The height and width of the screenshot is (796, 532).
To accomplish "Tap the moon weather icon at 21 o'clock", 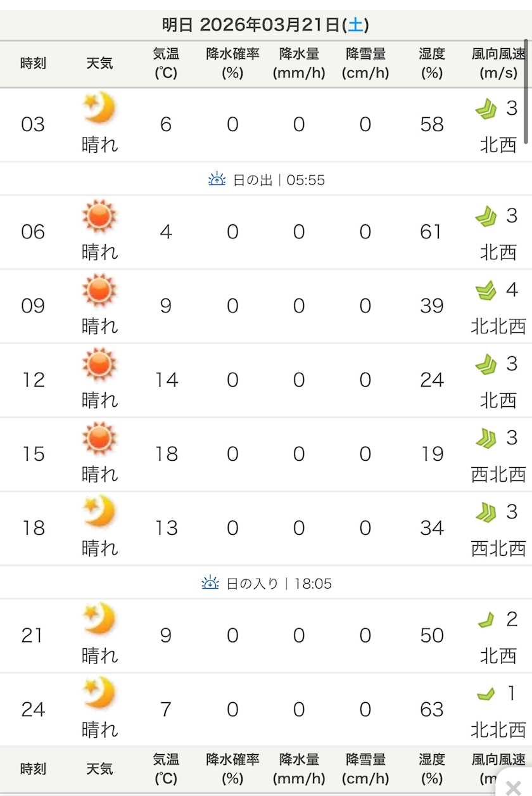I will [x=99, y=619].
